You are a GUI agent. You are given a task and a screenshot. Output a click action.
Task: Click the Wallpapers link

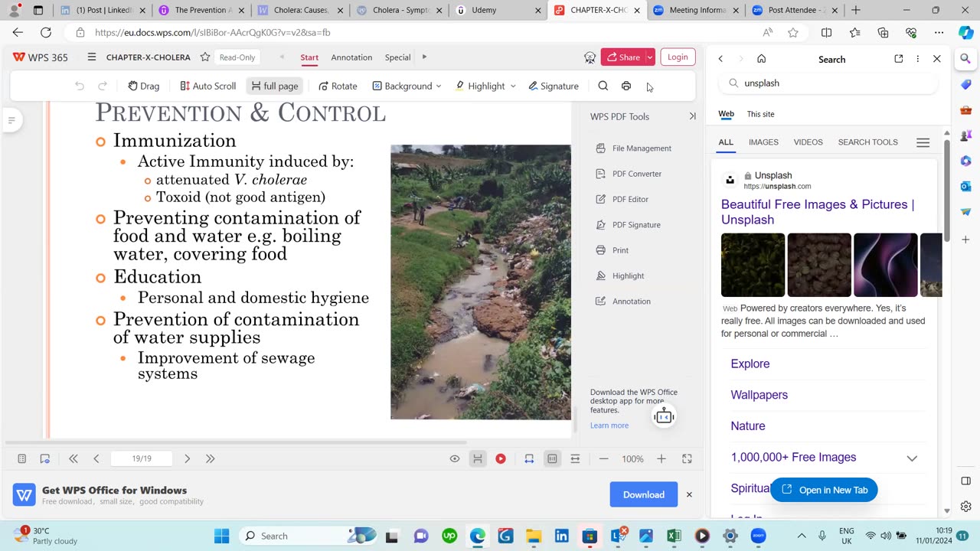(x=759, y=395)
